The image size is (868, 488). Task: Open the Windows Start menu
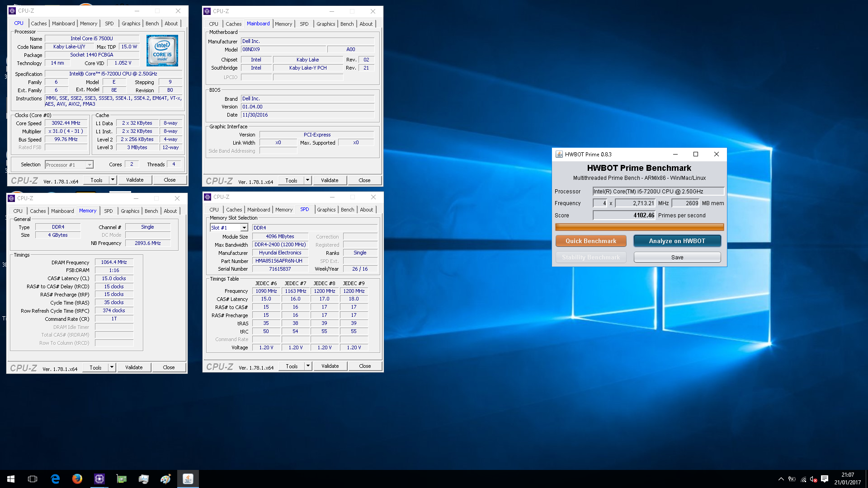[x=11, y=479]
